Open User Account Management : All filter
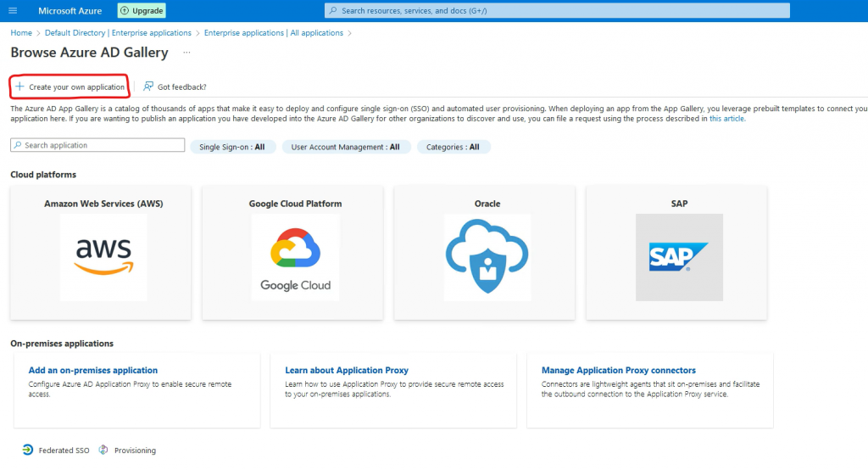Screen dimensions: 868x470 coord(346,147)
